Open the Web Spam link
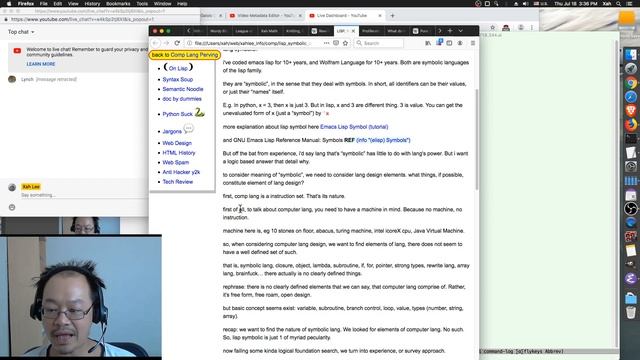This screenshot has width=640, height=360. (x=176, y=162)
